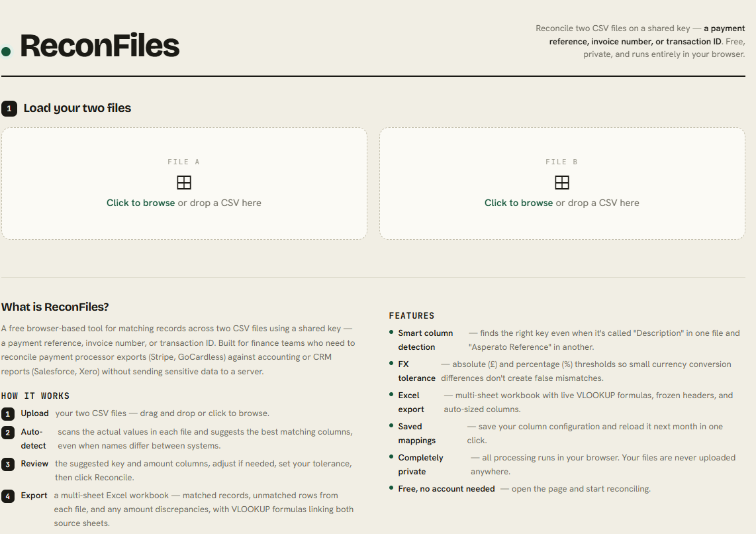This screenshot has height=534, width=756.
Task: Click 'Free, no account needed' feature label
Action: (446, 489)
